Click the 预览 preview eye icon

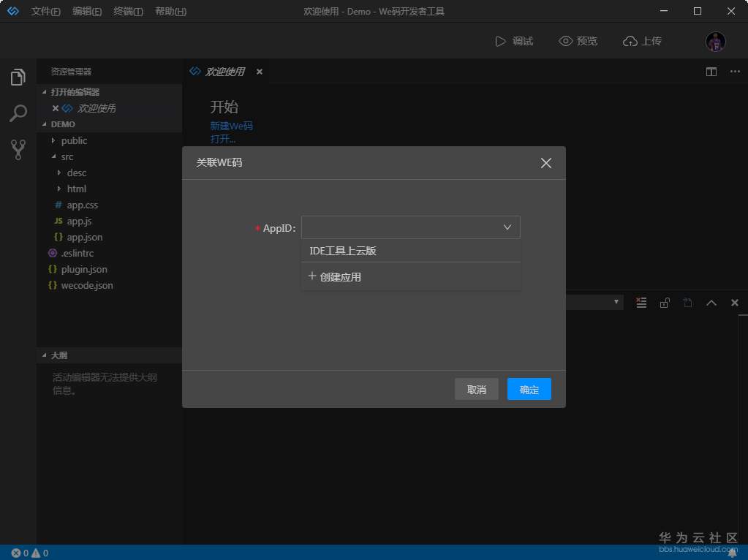[x=565, y=41]
